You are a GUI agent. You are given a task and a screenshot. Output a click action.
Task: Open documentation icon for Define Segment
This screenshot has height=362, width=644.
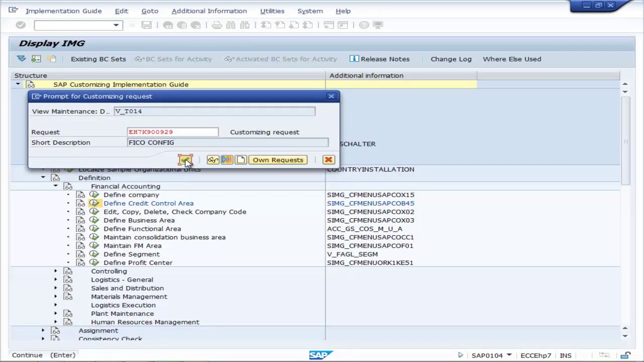click(80, 254)
